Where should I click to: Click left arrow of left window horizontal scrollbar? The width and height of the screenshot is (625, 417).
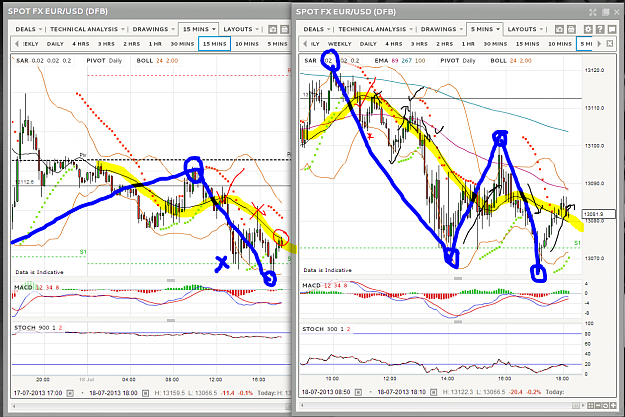pyautogui.click(x=14, y=406)
